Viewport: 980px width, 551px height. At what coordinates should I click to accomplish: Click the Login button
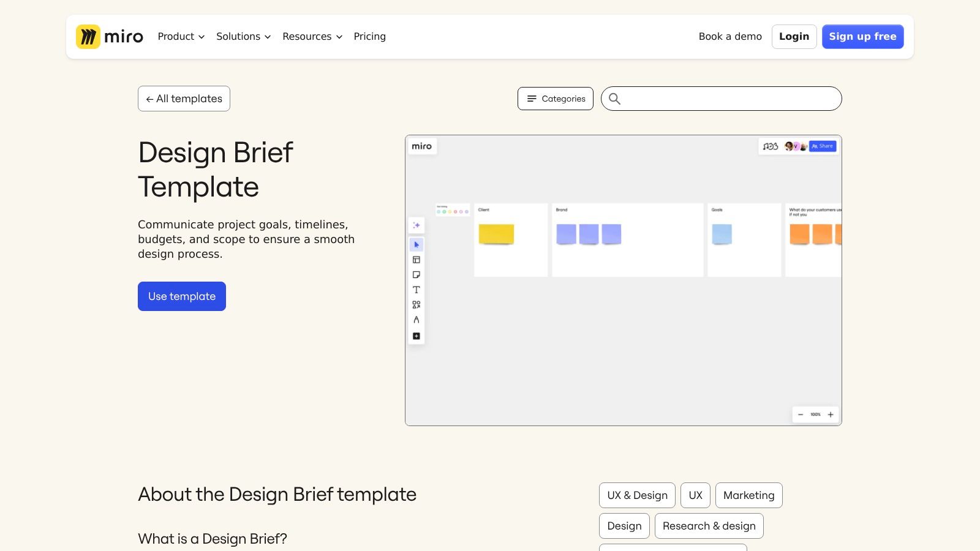tap(794, 37)
